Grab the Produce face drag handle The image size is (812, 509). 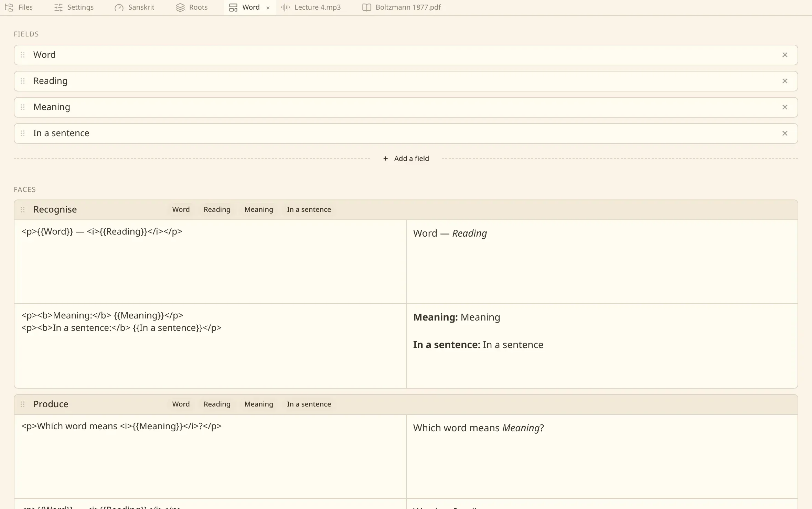(23, 404)
